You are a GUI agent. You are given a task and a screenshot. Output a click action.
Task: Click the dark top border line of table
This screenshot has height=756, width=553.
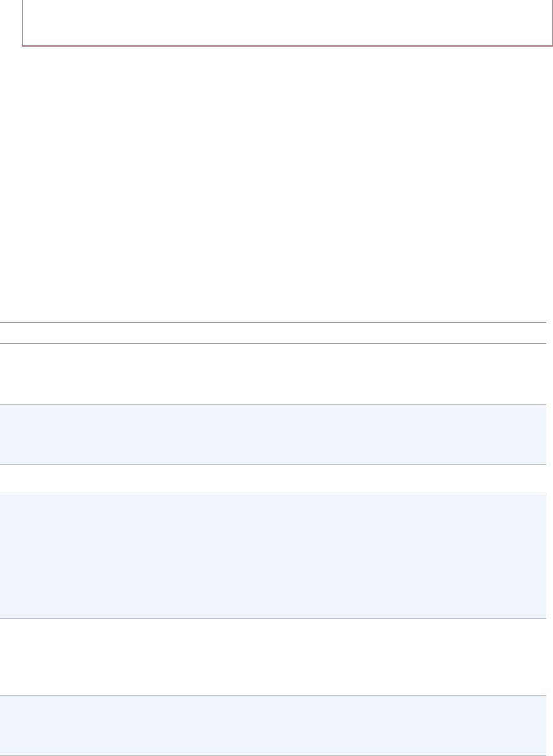273,322
